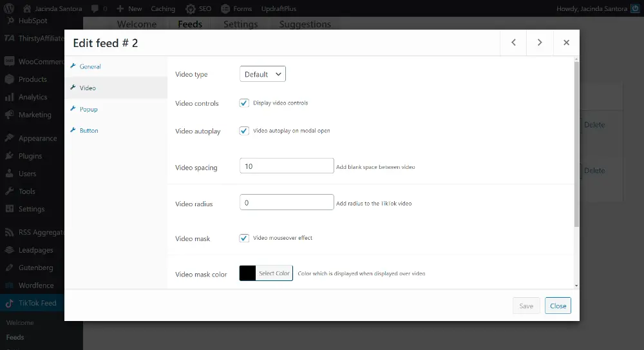Image resolution: width=644 pixels, height=350 pixels.
Task: Close the Edit feed modal with X
Action: (x=566, y=43)
